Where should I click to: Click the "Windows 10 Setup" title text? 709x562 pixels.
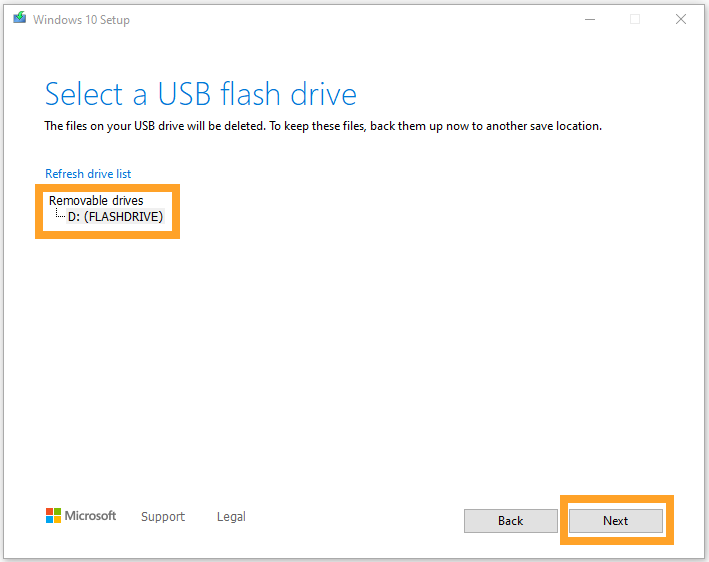point(81,19)
